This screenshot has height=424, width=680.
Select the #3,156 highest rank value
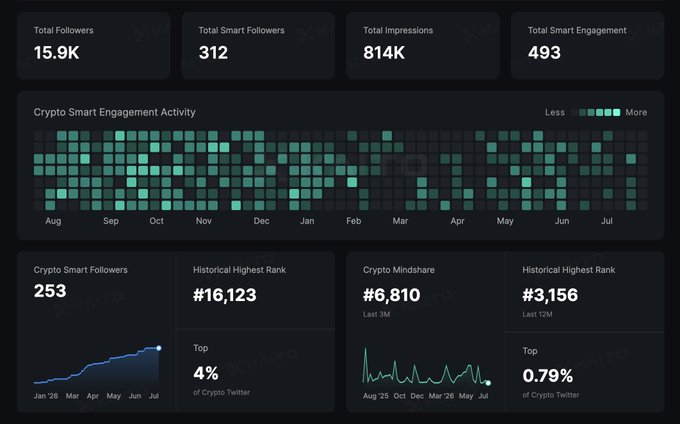(550, 295)
